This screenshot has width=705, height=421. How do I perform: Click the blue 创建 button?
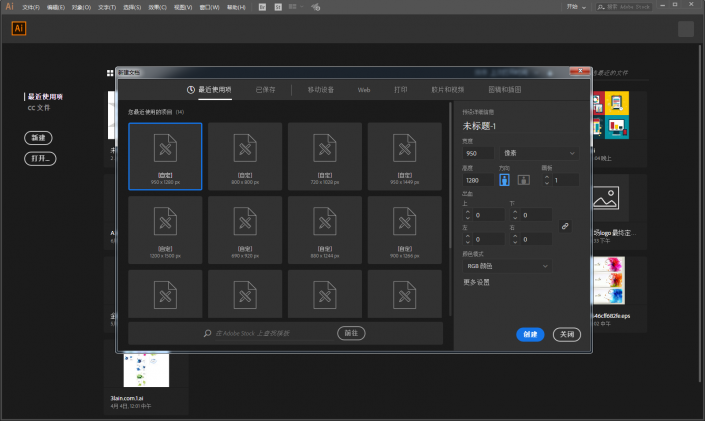(530, 334)
